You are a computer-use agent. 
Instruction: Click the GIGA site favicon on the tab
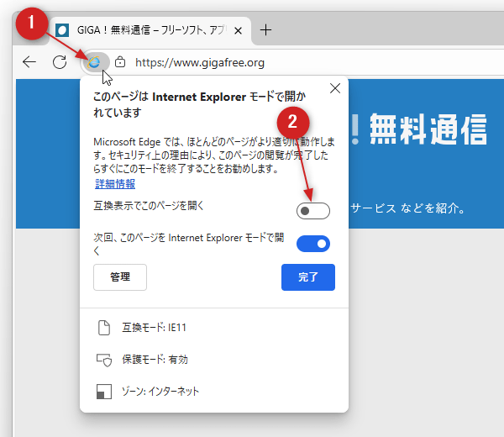62,30
